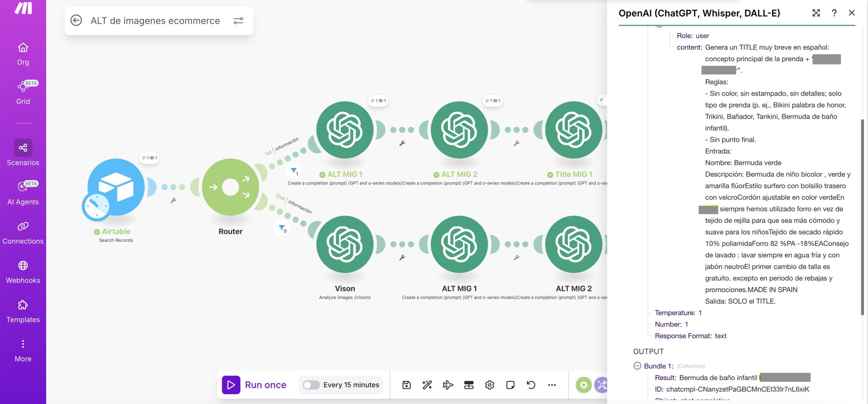Open scenario settings gear icon

click(x=489, y=385)
